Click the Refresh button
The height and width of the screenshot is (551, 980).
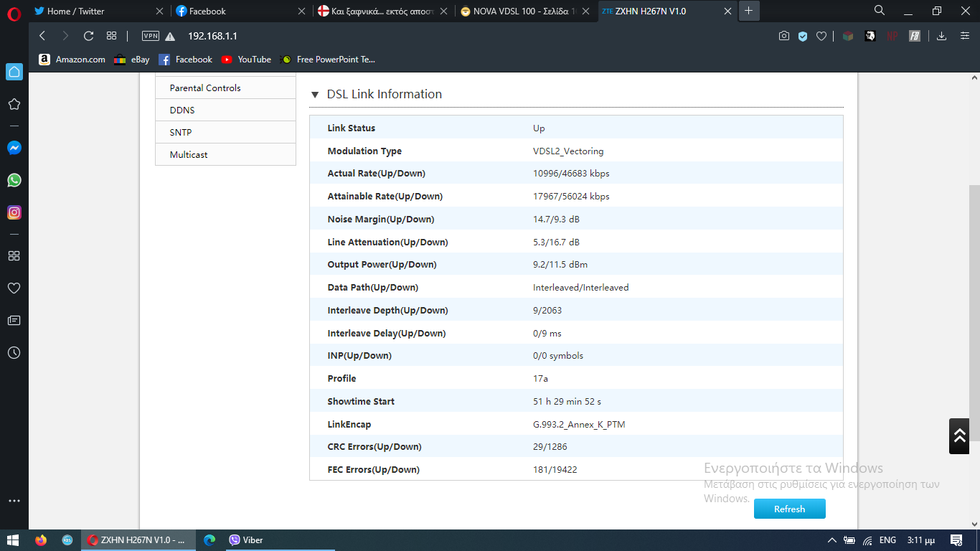pyautogui.click(x=789, y=509)
